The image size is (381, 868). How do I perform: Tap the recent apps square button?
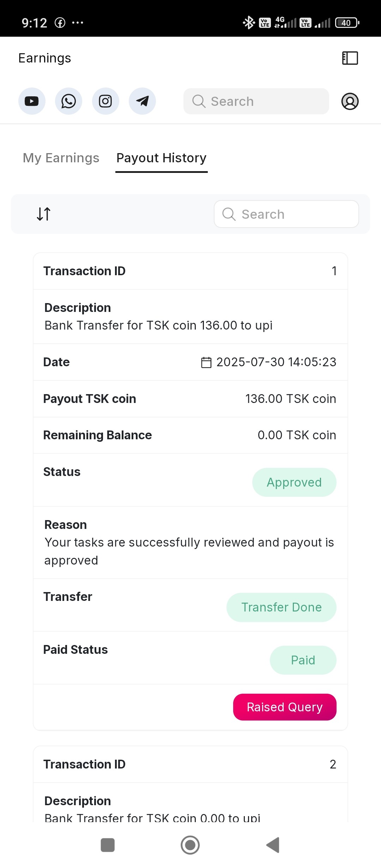click(108, 845)
